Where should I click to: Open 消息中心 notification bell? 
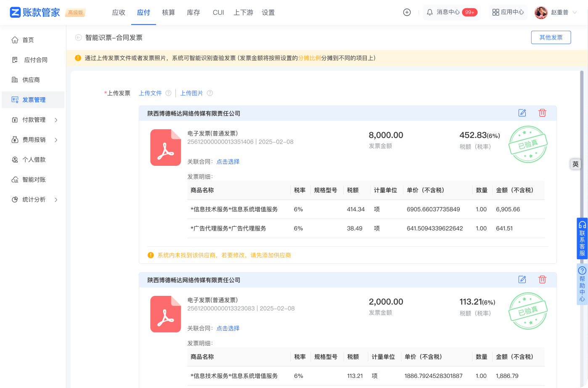tap(429, 12)
